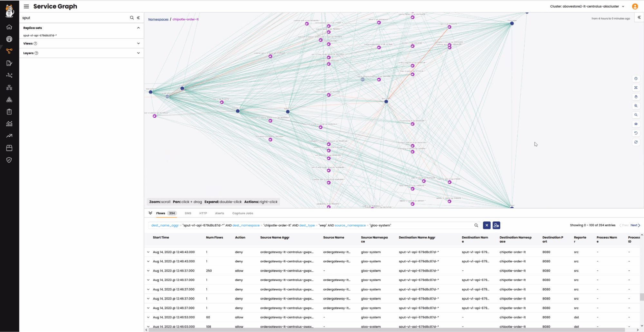This screenshot has height=332, width=644.
Task: Click the Start Time column header
Action: [x=161, y=238]
